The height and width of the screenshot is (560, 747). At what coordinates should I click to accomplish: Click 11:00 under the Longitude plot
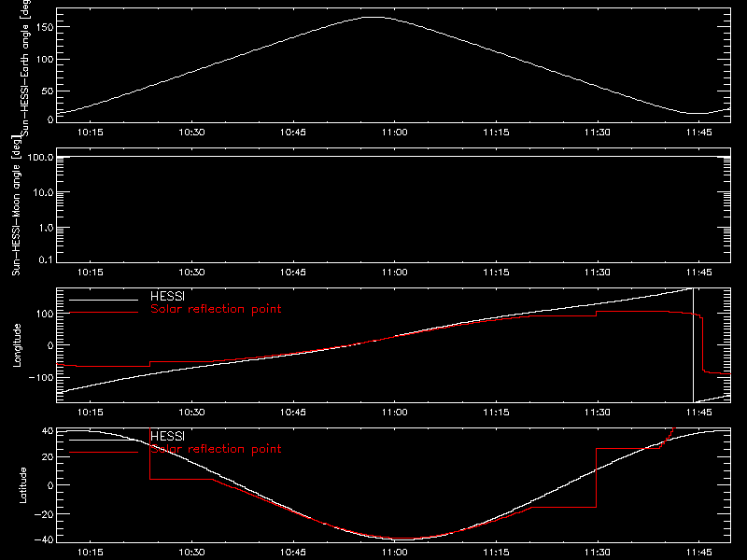394,413
